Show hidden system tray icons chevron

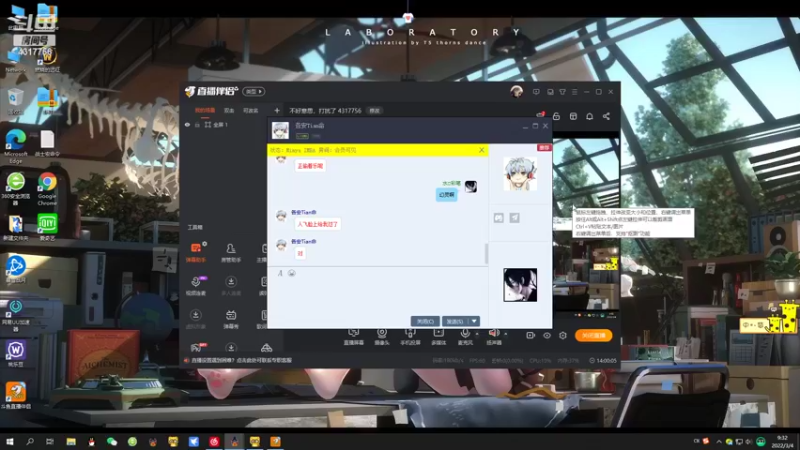coord(719,442)
